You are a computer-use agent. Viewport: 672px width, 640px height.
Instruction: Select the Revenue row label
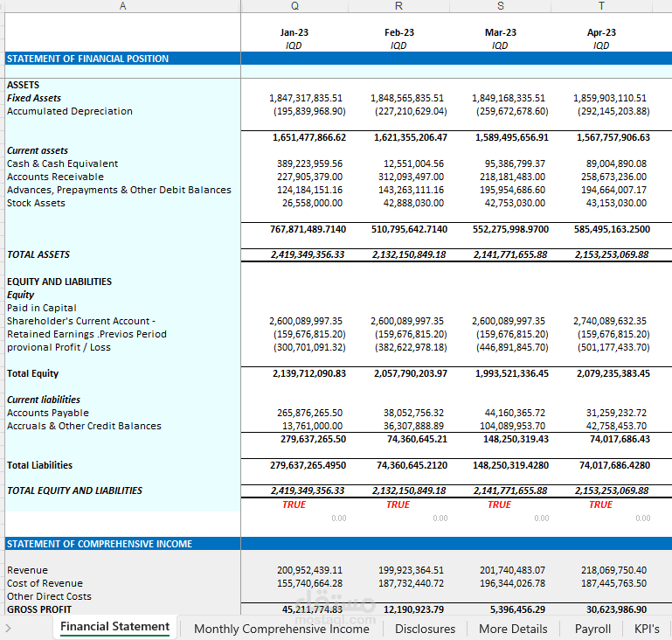coord(27,570)
